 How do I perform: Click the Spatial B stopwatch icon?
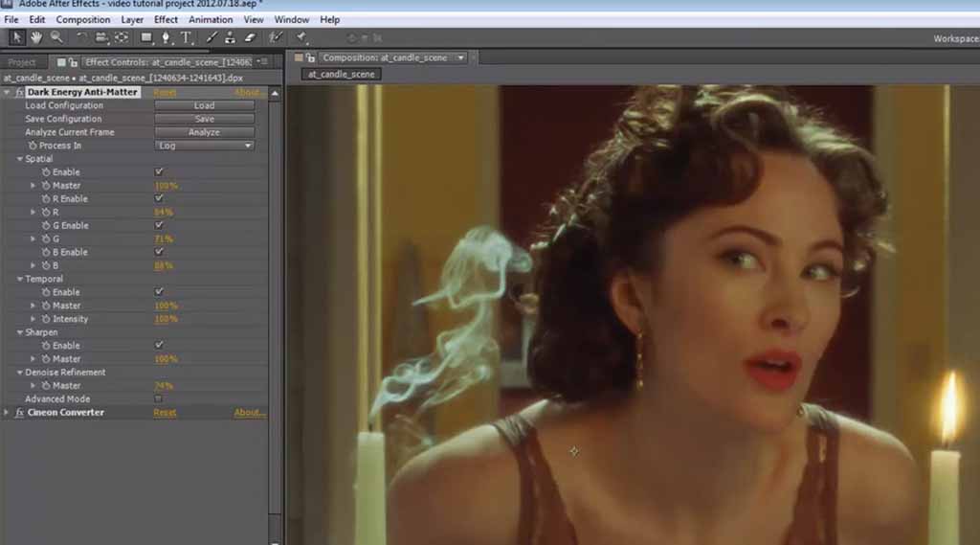(x=46, y=265)
